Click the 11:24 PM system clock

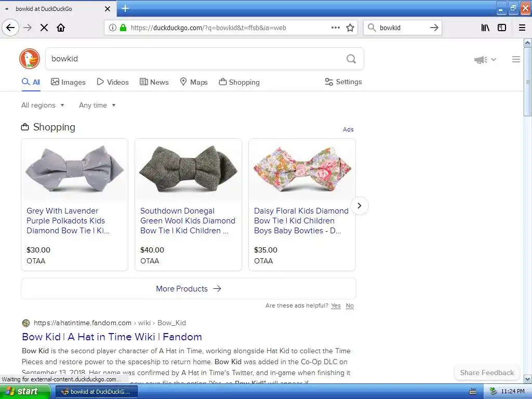513,392
